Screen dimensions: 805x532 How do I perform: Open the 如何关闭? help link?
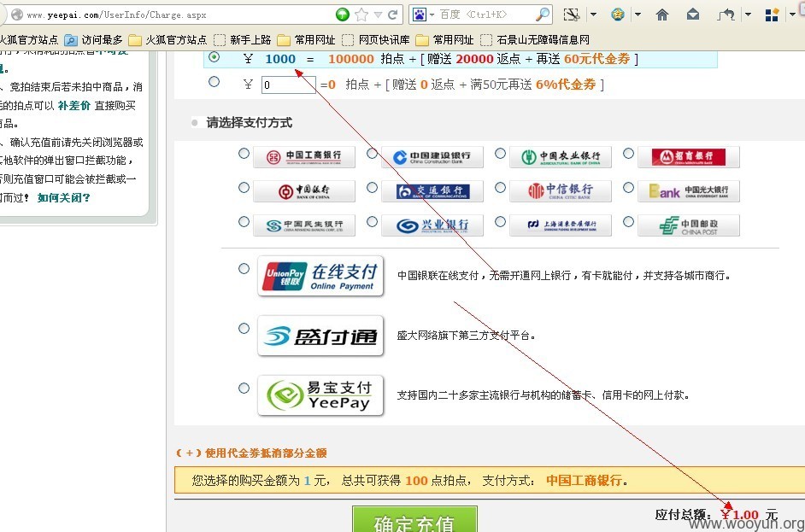(63, 197)
